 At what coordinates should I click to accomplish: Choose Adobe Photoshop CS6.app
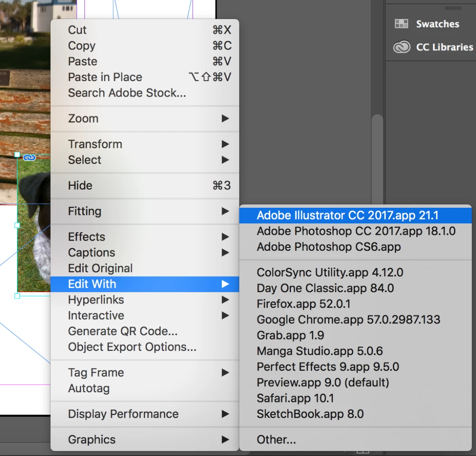coord(356,247)
